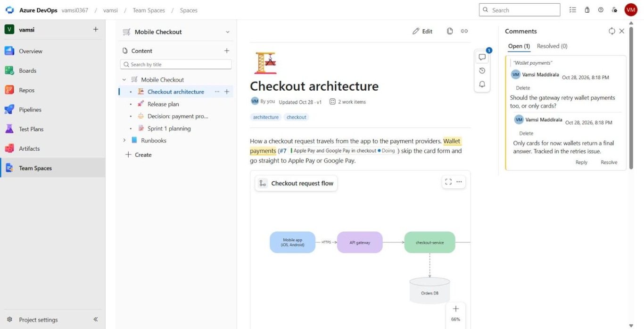Screen dimensions: 644x329
Task: Click the Team Spaces breadcrumb
Action: [149, 10]
